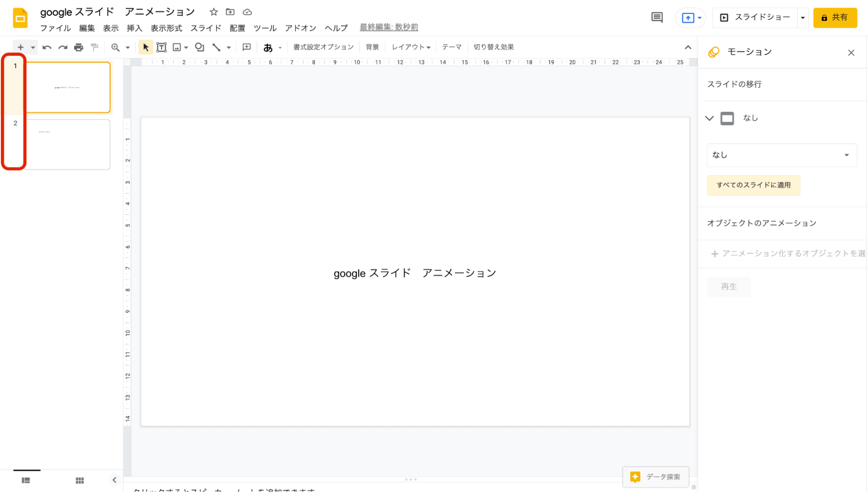Open the insert image dropdown arrow

click(186, 47)
